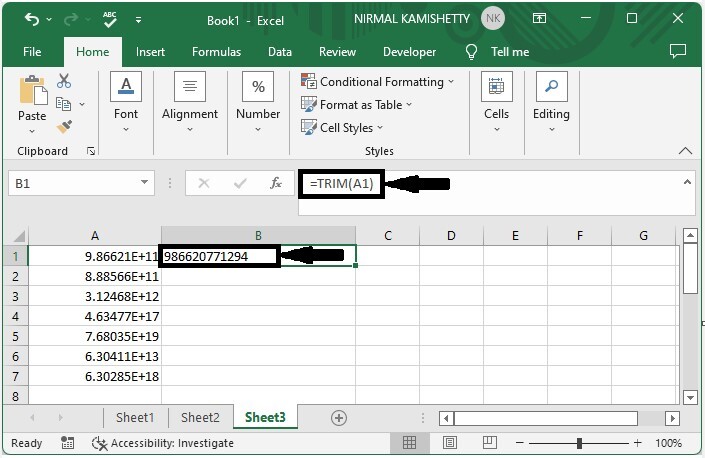Image resolution: width=705 pixels, height=458 pixels.
Task: Open the Comments speech bubble icon
Action: click(x=678, y=51)
